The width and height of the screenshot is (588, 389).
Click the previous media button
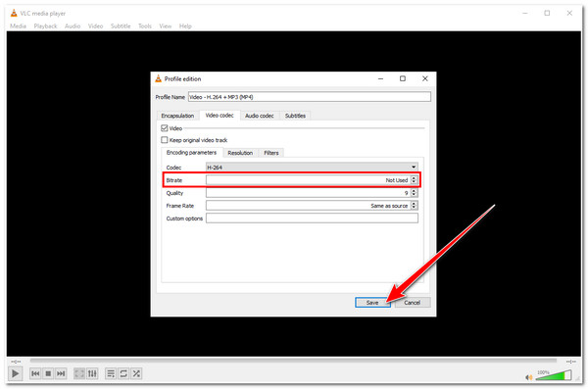pos(35,373)
